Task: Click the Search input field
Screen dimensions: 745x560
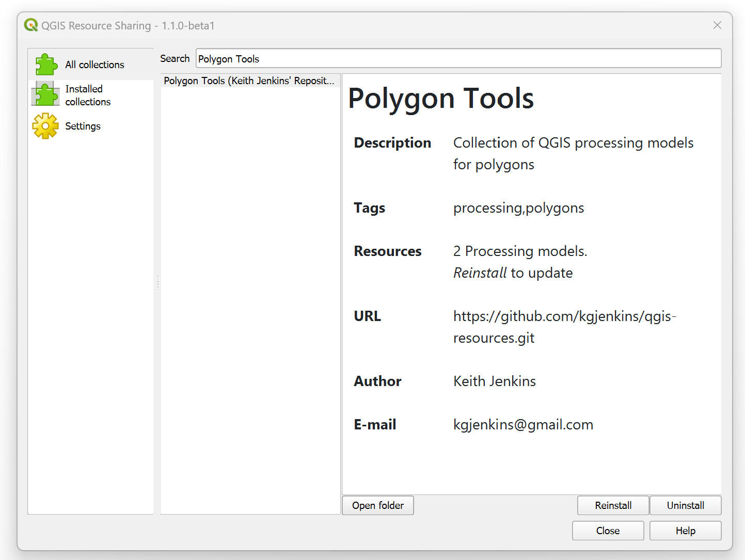Action: tap(458, 58)
